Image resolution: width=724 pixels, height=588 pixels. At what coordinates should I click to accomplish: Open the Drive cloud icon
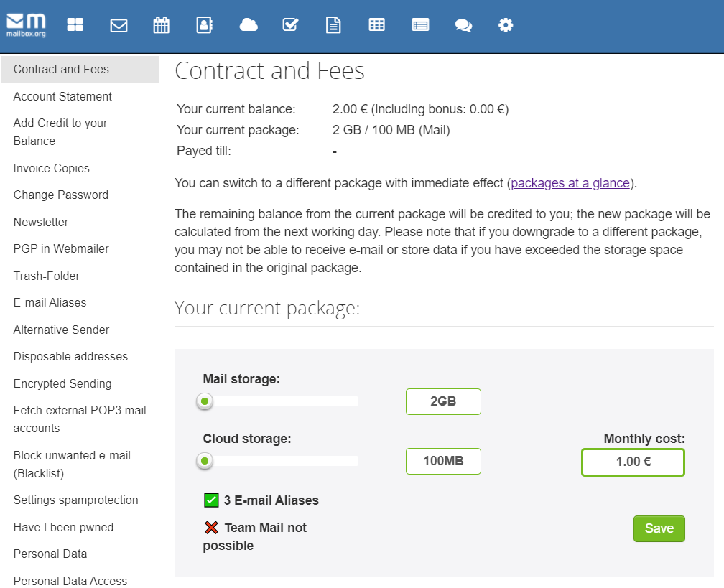tap(249, 25)
